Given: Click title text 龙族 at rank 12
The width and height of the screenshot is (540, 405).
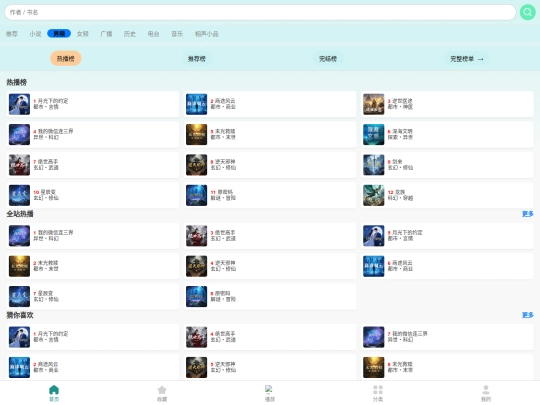Looking at the screenshot, I should (x=400, y=192).
